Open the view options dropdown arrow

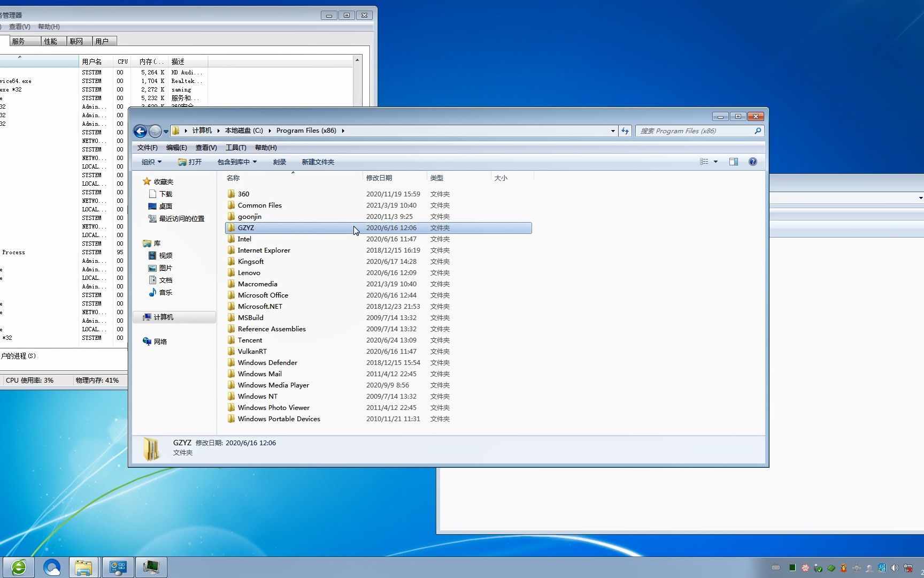pyautogui.click(x=715, y=162)
